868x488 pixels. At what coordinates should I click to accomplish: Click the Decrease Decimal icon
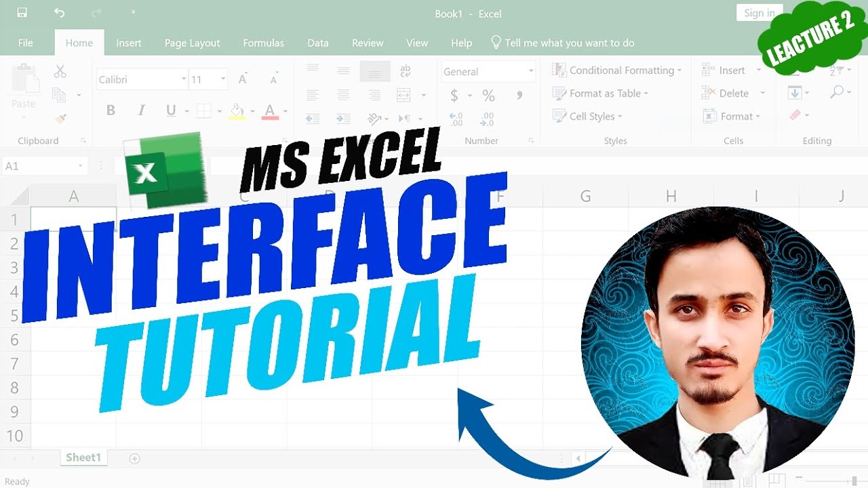coord(487,120)
